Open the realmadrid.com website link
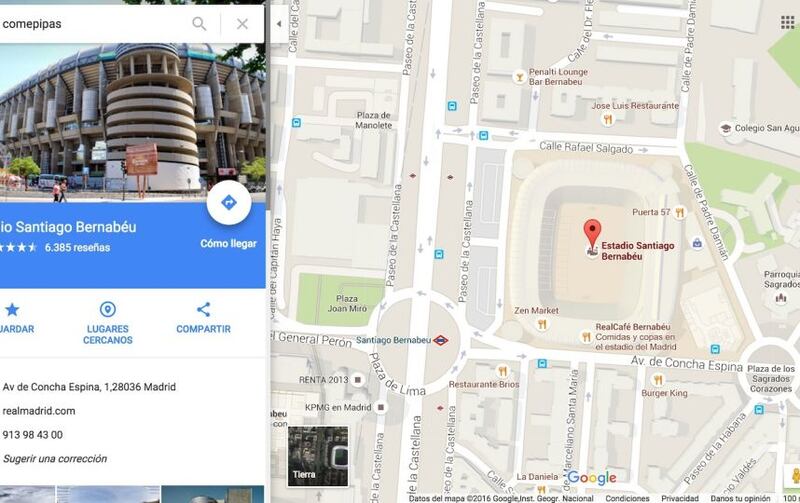Image resolution: width=800 pixels, height=503 pixels. pos(39,411)
